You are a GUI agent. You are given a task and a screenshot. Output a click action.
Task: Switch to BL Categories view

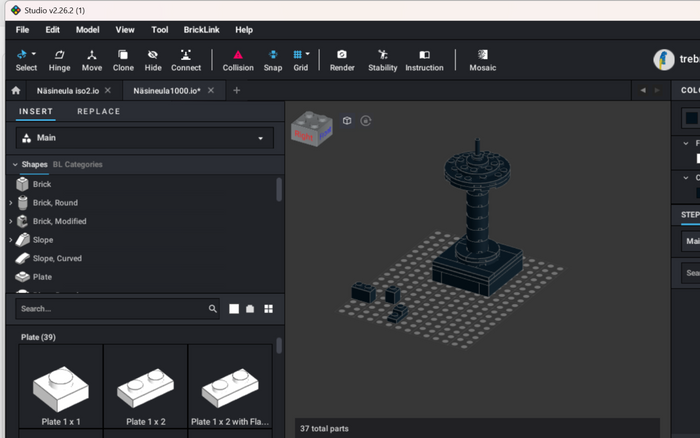point(77,164)
